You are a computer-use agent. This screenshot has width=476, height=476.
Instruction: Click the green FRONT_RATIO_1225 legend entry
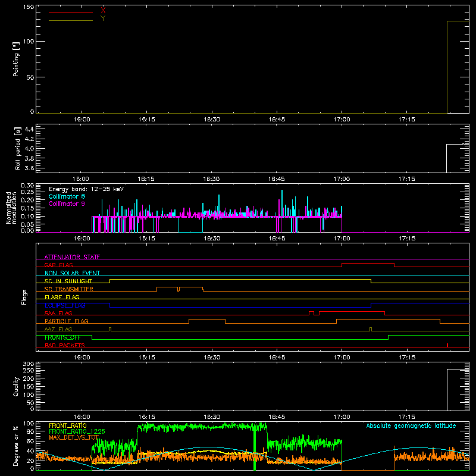77,431
